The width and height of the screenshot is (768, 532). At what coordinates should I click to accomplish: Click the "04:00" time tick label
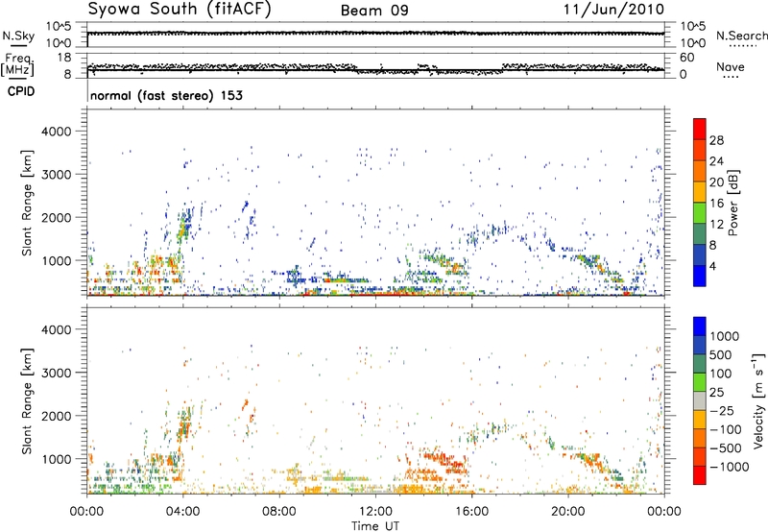(x=182, y=512)
